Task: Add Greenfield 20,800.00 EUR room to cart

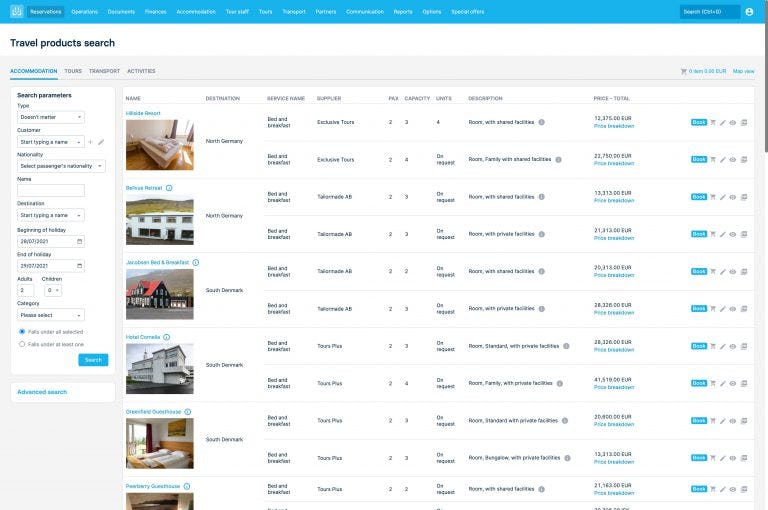Action: (x=713, y=421)
